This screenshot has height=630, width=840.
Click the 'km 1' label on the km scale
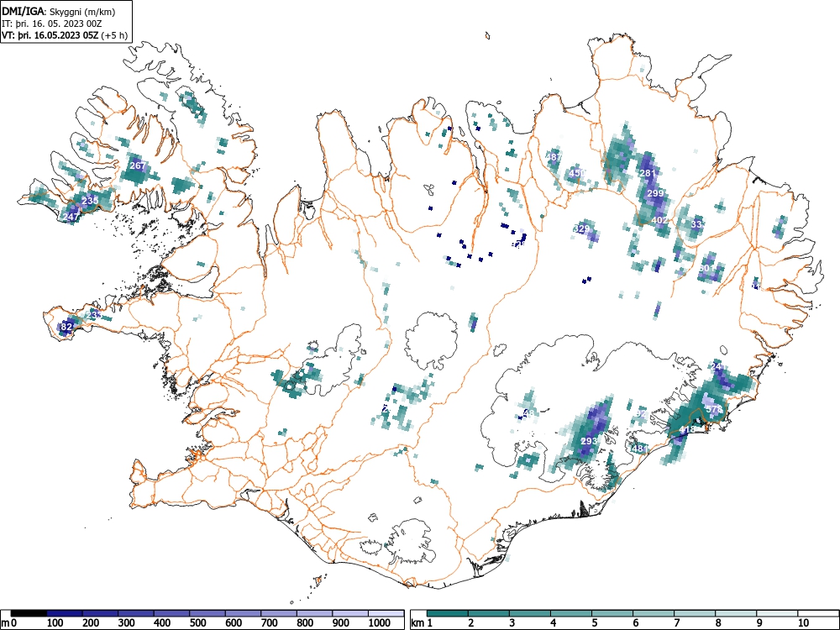[423, 623]
